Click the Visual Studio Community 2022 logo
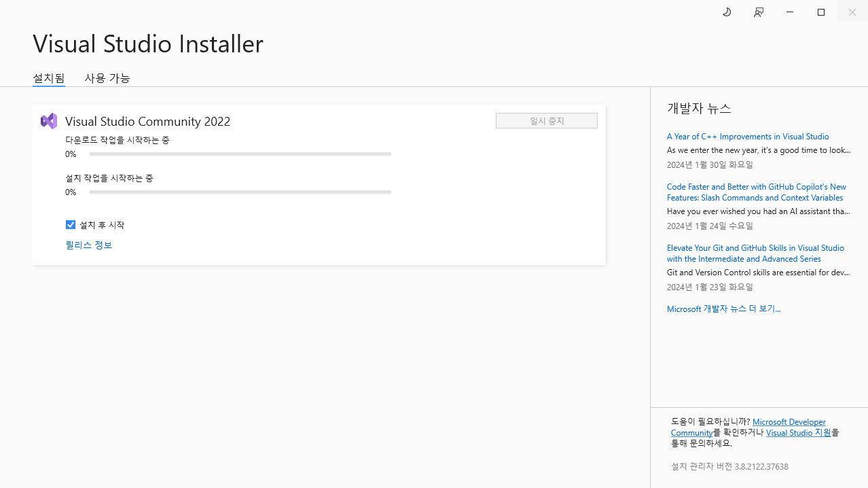The width and height of the screenshot is (868, 488). 49,121
